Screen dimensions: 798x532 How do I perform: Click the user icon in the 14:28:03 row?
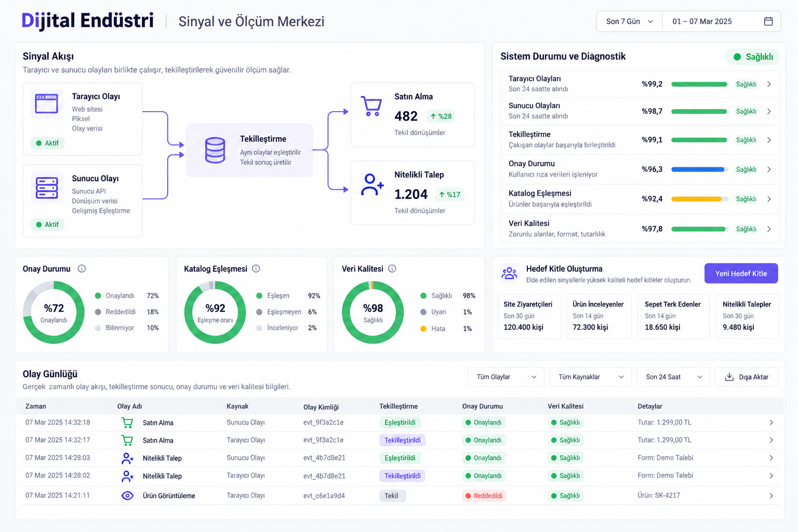pyautogui.click(x=127, y=458)
